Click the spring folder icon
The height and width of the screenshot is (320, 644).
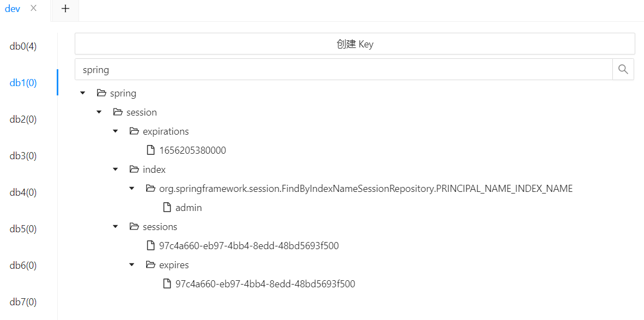click(101, 93)
